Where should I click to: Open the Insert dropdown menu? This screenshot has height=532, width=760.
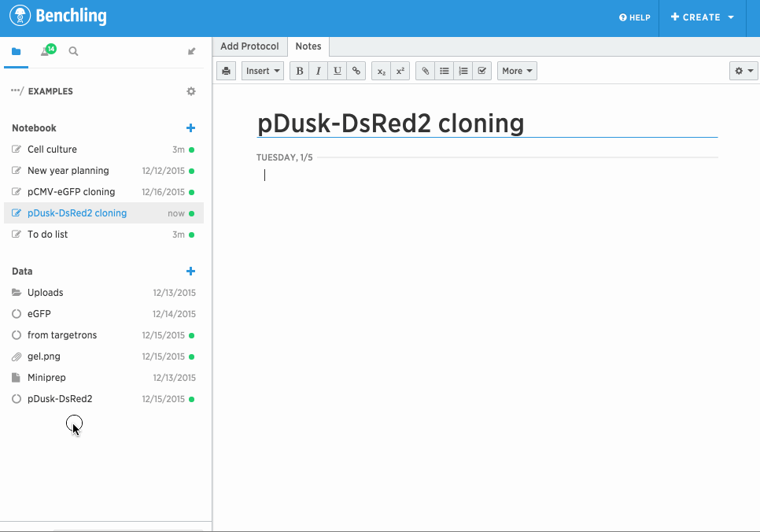tap(263, 71)
